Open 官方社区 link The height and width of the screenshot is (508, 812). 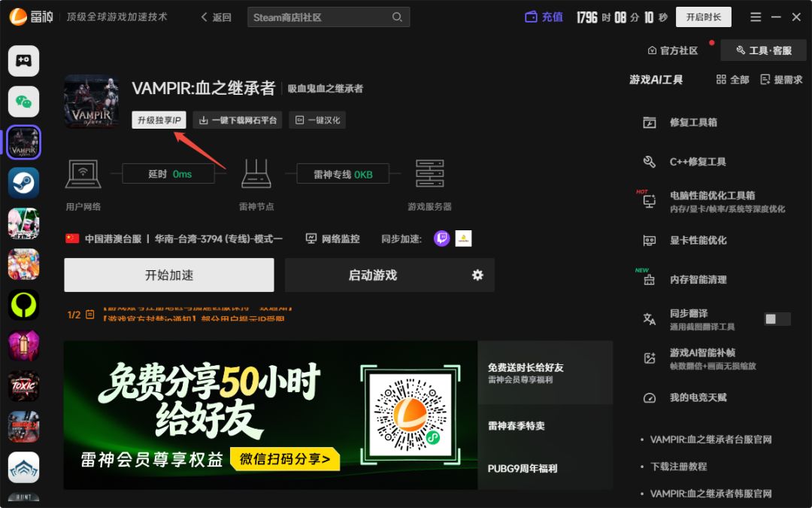(x=673, y=50)
